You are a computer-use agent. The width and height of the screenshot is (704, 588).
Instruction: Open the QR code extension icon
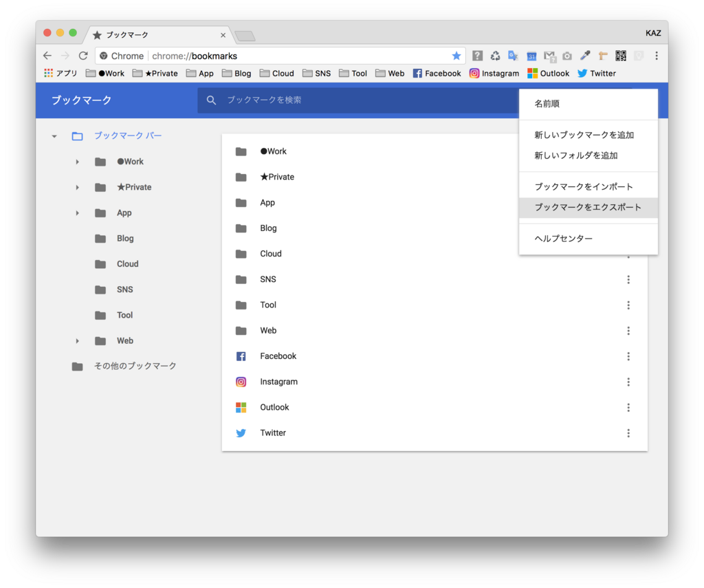[621, 56]
